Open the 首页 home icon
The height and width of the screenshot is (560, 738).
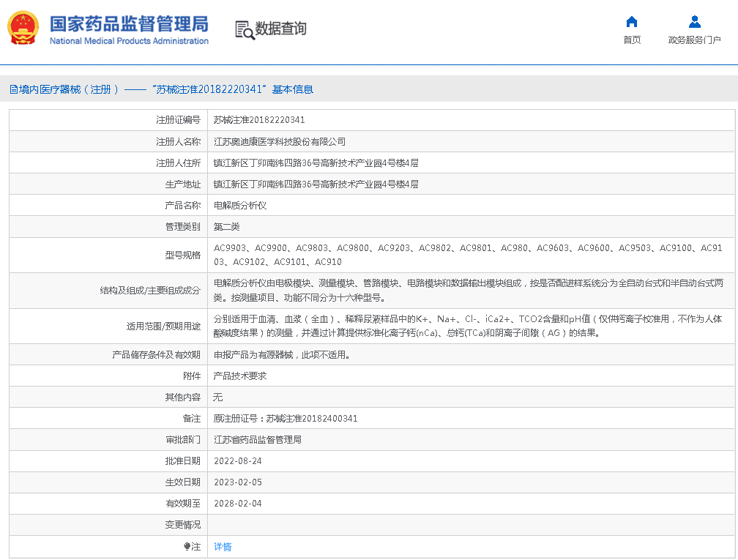coord(632,21)
